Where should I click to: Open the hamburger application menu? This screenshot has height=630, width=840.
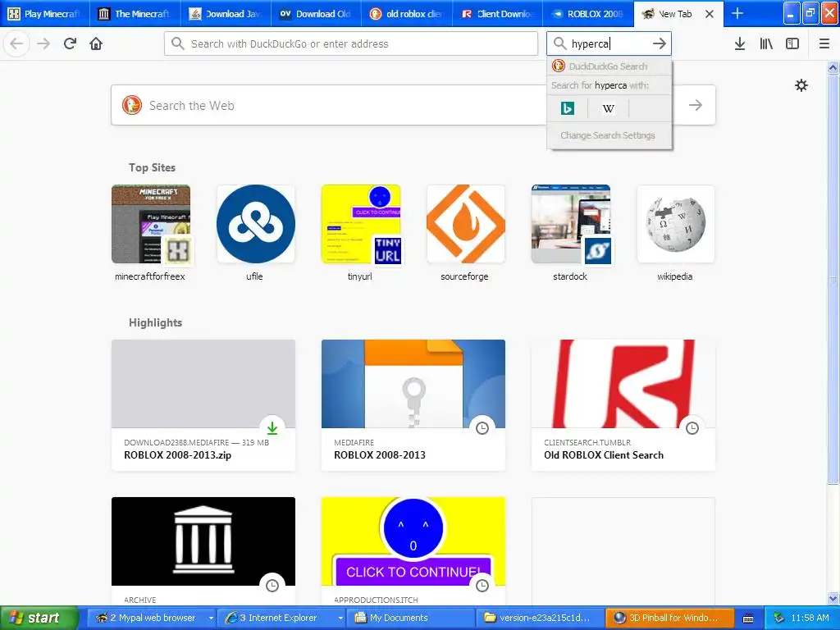click(824, 43)
